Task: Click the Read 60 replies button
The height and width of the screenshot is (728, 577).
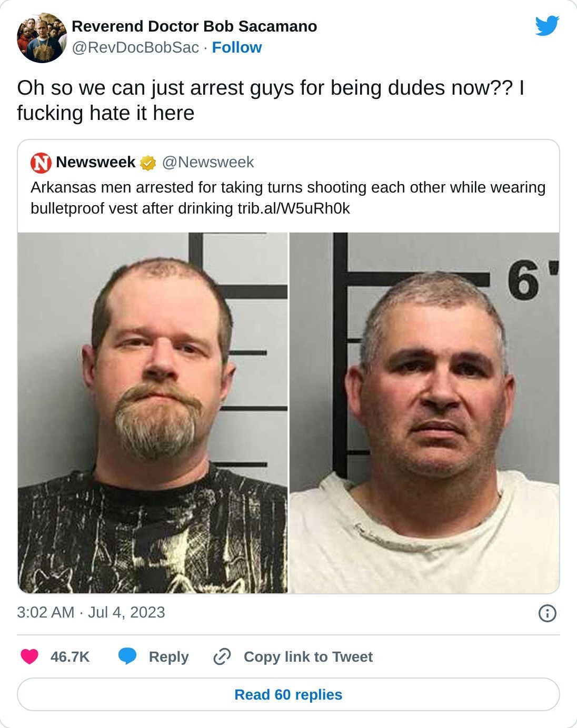Action: [288, 694]
